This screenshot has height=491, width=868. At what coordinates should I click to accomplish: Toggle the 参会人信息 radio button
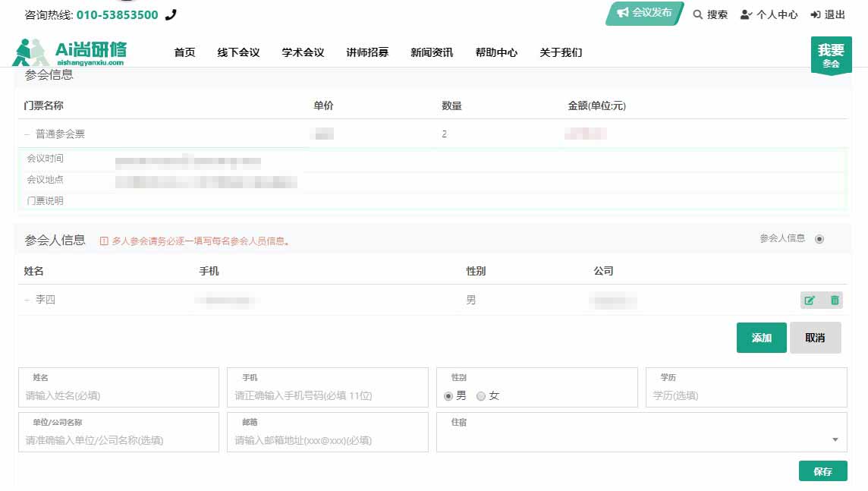[x=819, y=239]
